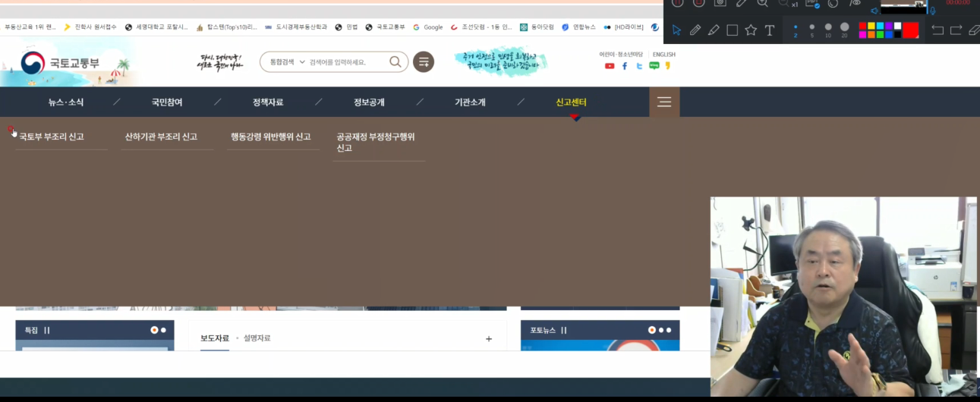The image size is (980, 402).
Task: Open the large current color box
Action: (911, 30)
